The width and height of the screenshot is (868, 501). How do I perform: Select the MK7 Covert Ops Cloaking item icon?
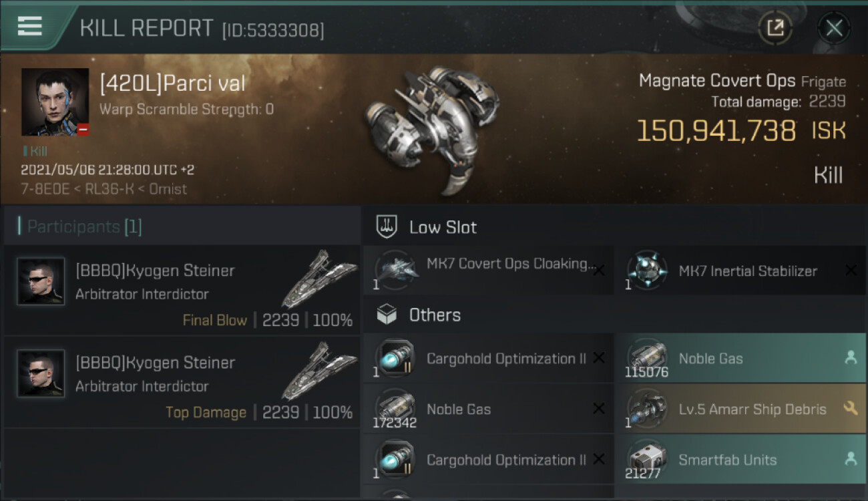[395, 270]
